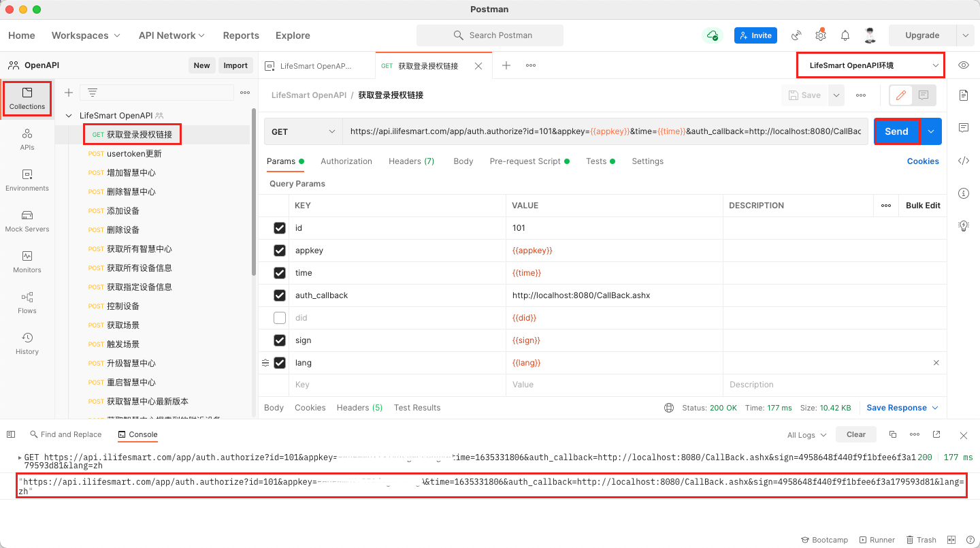Open console in a new window icon
Screen dimensions: 980x548
(x=936, y=434)
